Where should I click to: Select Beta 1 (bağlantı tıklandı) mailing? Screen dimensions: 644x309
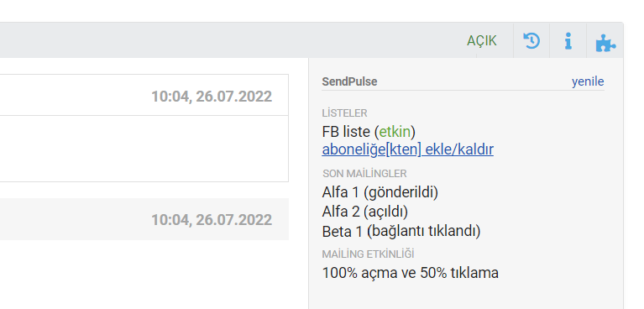(401, 232)
